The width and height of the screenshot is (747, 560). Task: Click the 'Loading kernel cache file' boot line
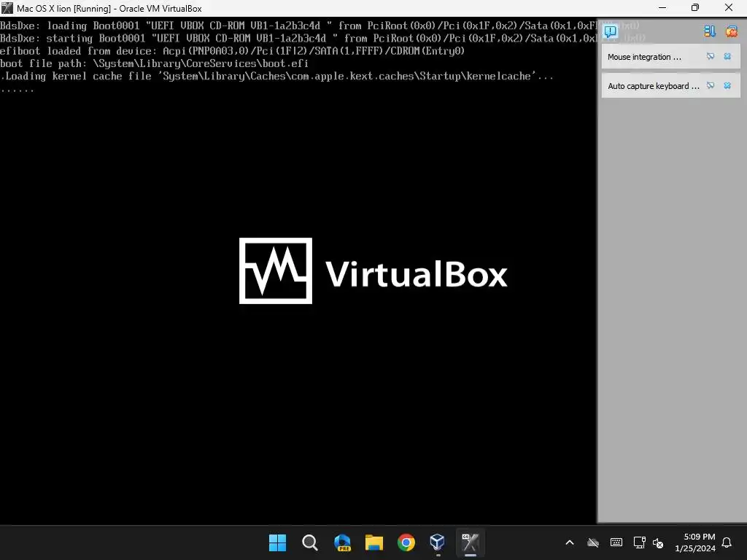[277, 76]
